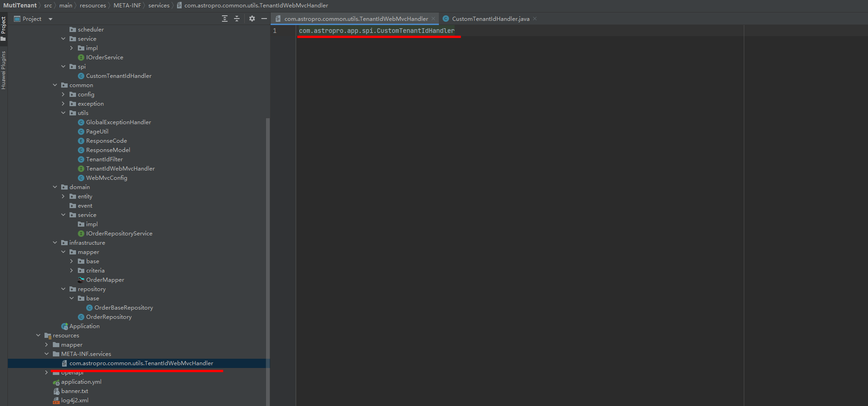868x406 pixels.
Task: Expand the config folder
Action: click(63, 95)
